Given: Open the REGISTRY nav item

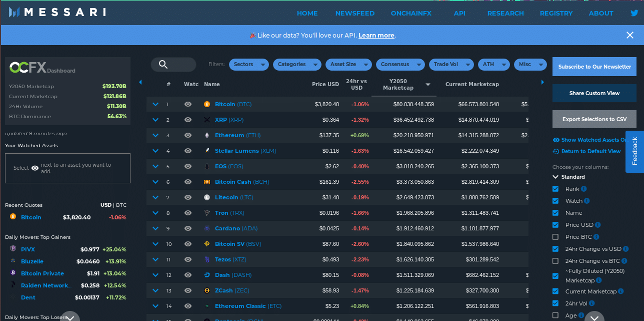Looking at the screenshot, I should coord(556,13).
